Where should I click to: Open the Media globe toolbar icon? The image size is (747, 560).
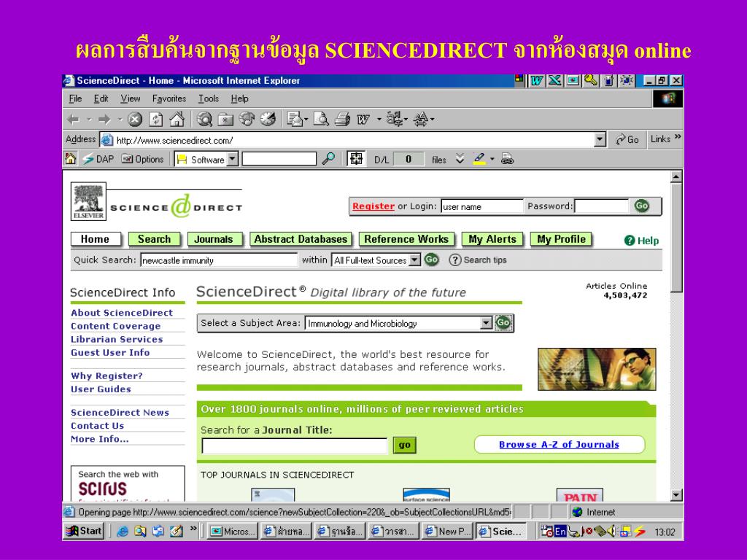(247, 119)
